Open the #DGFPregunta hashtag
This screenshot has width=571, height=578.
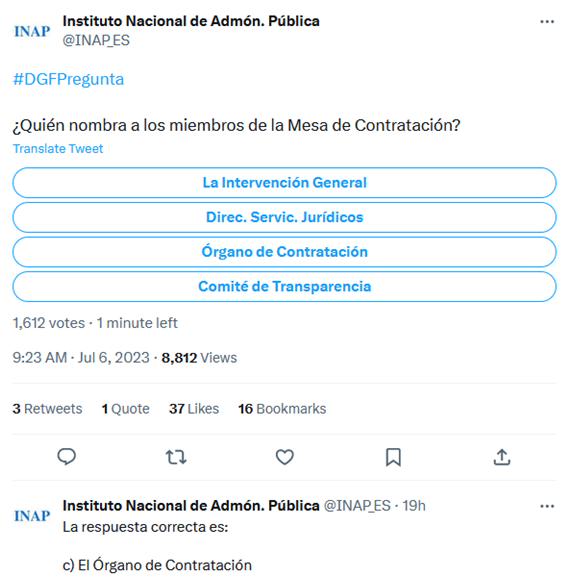(x=68, y=79)
